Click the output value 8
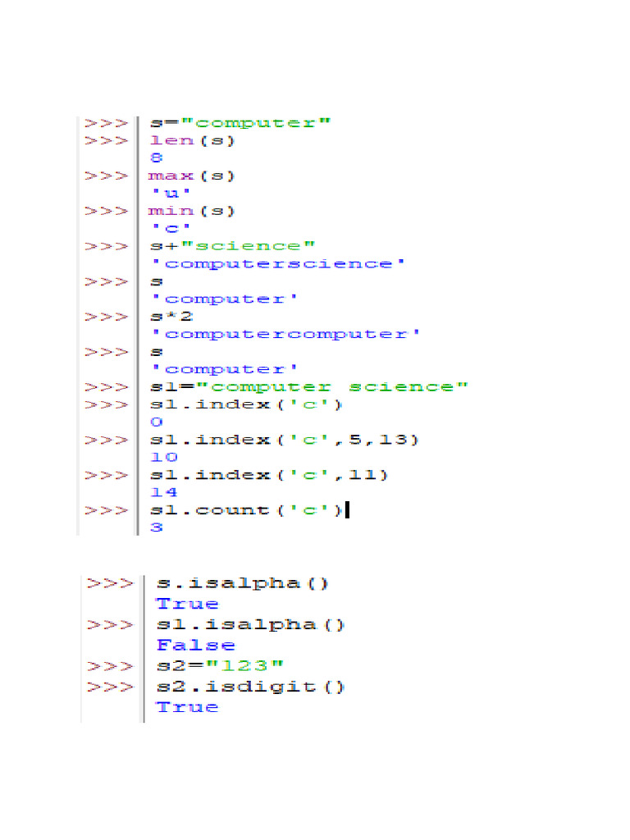The width and height of the screenshot is (630, 840). click(157, 158)
